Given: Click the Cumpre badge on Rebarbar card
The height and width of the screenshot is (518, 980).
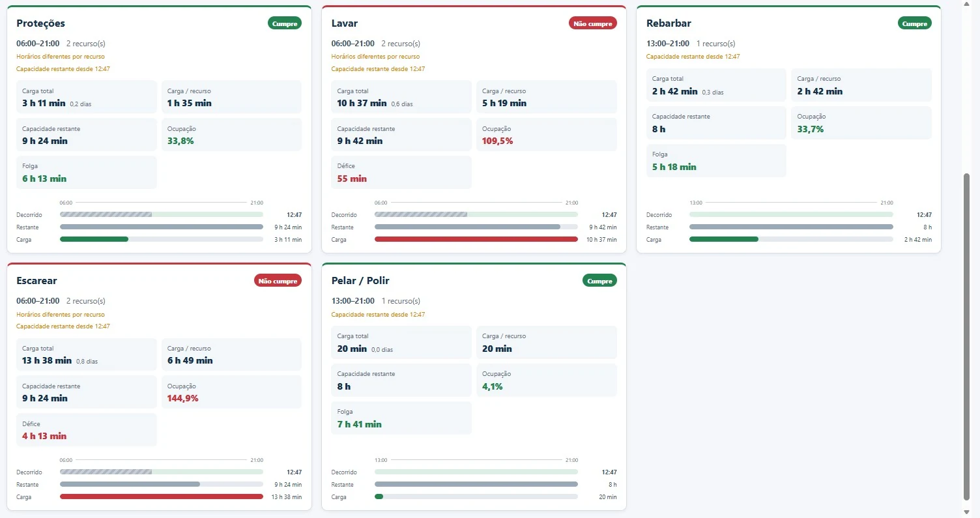Looking at the screenshot, I should [915, 23].
